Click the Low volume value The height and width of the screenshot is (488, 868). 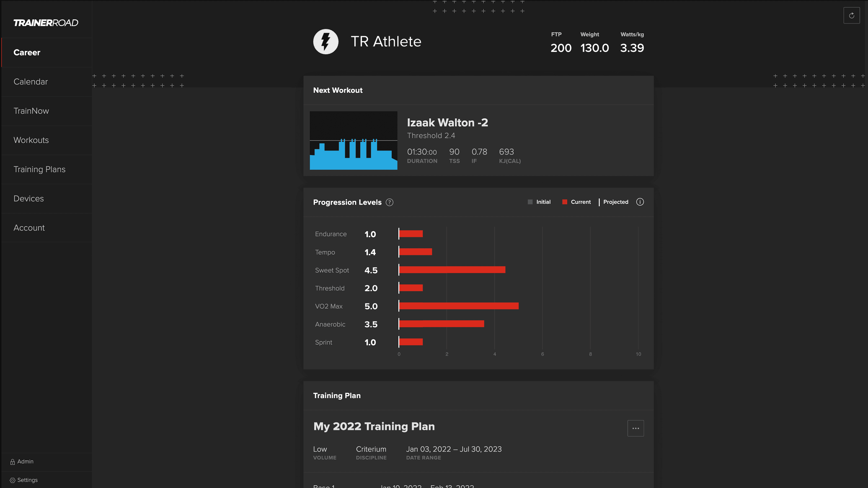click(320, 449)
